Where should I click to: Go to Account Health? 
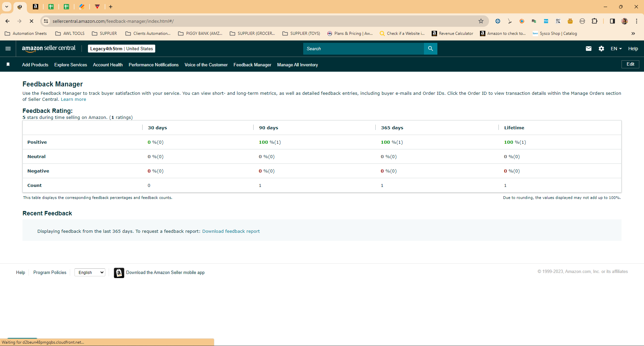[108, 65]
